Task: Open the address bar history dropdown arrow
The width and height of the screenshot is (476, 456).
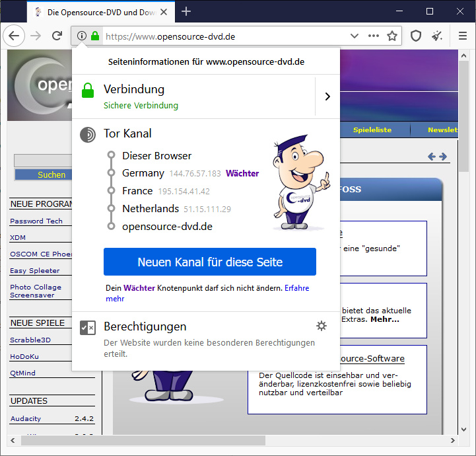Action: [x=355, y=36]
